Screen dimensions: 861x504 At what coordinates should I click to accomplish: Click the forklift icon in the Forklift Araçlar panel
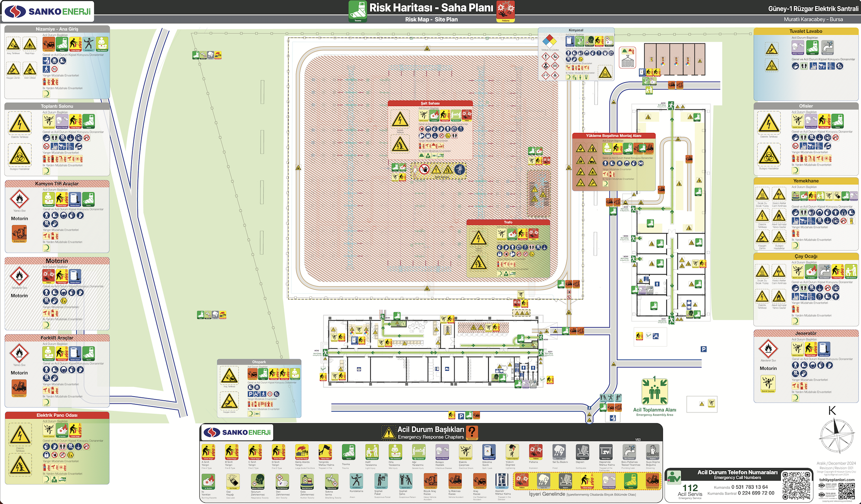pos(19,388)
